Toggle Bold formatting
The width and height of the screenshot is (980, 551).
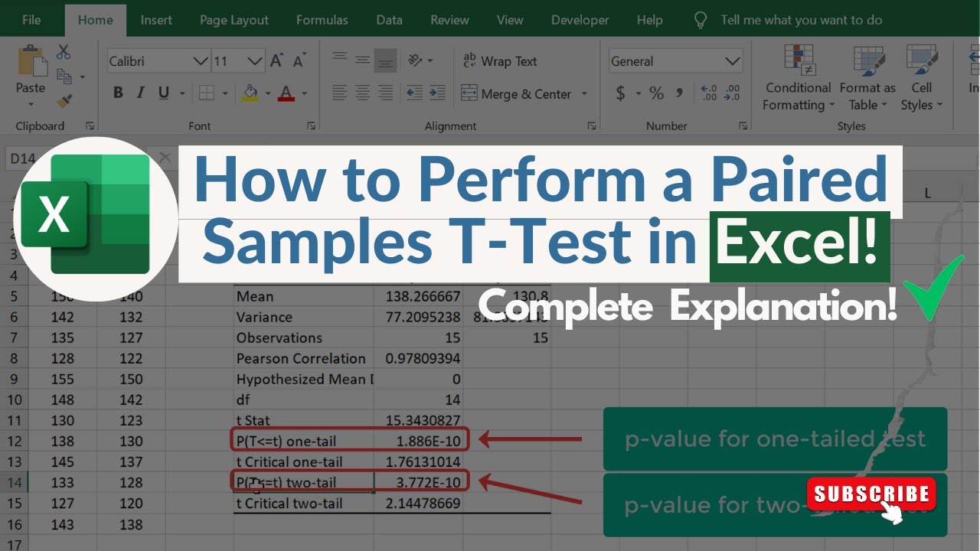coord(118,93)
